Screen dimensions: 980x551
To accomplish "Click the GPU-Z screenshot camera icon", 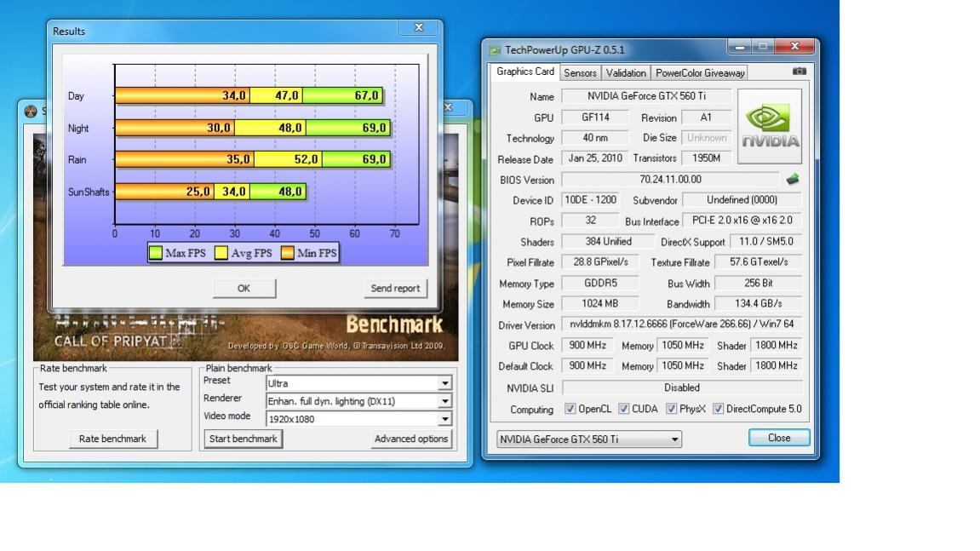I will pos(799,72).
